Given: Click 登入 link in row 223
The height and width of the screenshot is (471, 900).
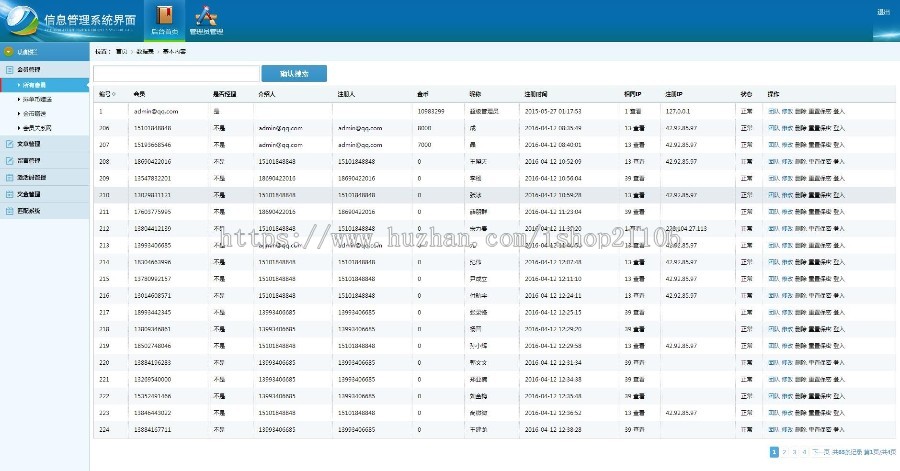Looking at the screenshot, I should (839, 413).
